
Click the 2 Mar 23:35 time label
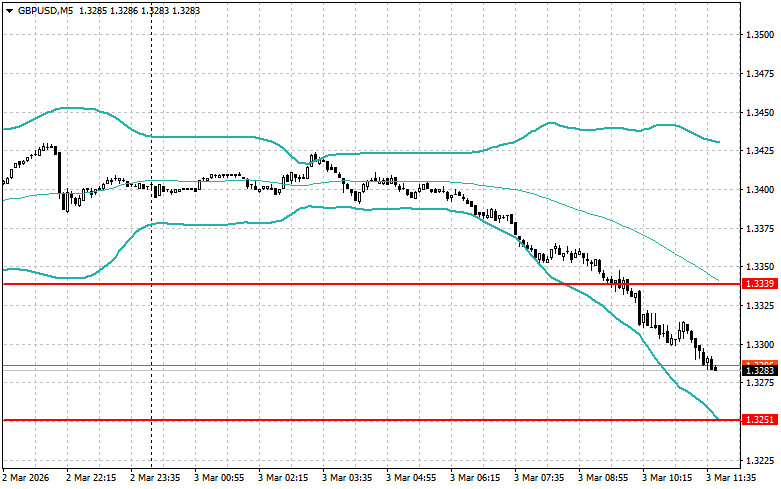pos(155,478)
